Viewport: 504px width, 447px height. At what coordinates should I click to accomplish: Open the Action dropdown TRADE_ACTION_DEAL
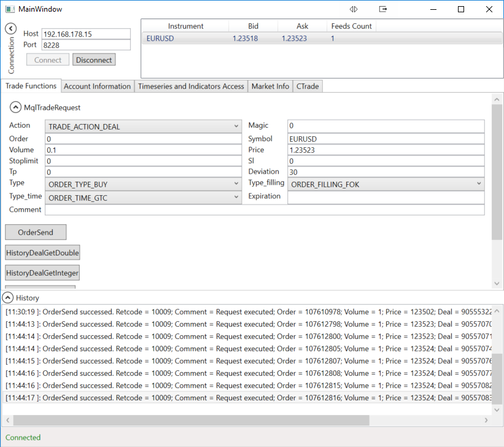click(144, 126)
